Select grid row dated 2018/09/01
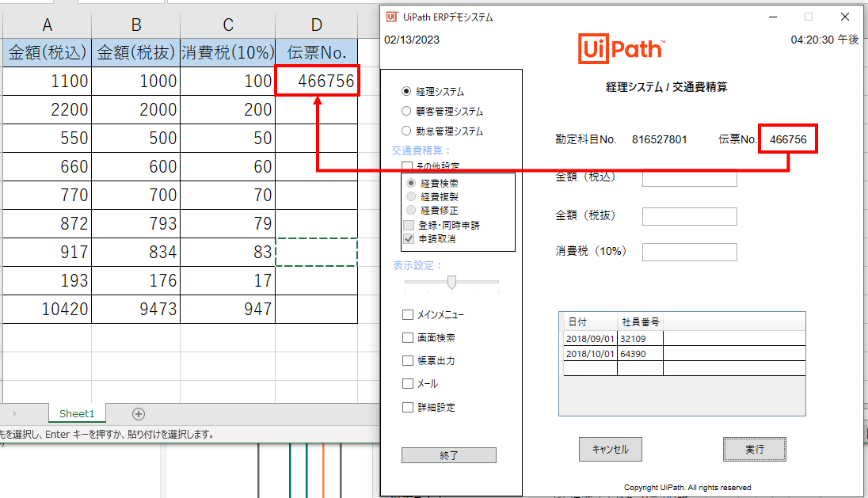Screen dimensions: 868x498 (x=684, y=338)
